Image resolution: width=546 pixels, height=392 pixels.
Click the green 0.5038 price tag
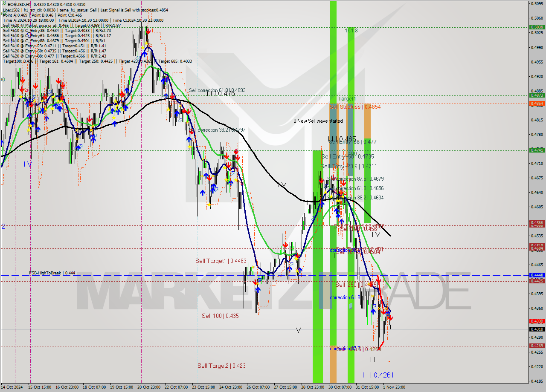coord(537,27)
